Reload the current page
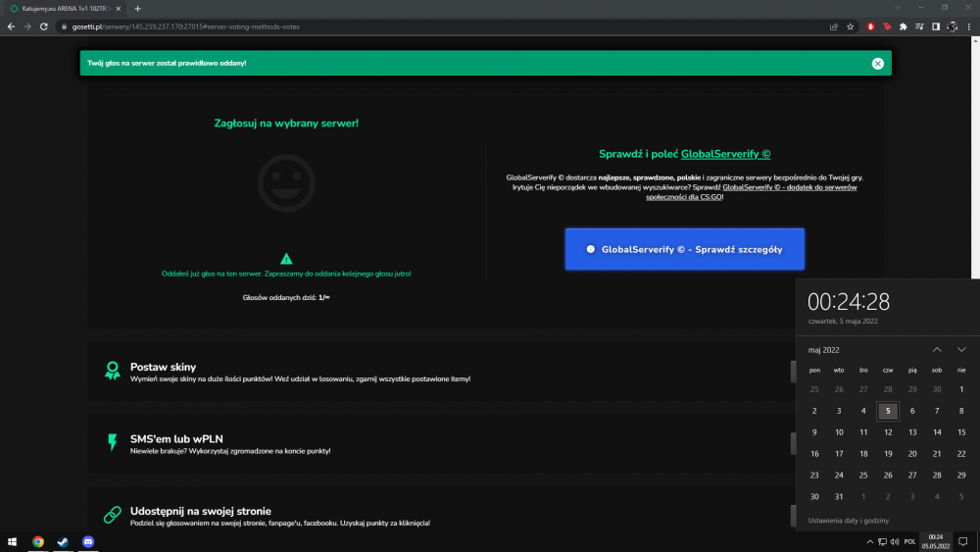The width and height of the screenshot is (980, 552). (x=44, y=26)
